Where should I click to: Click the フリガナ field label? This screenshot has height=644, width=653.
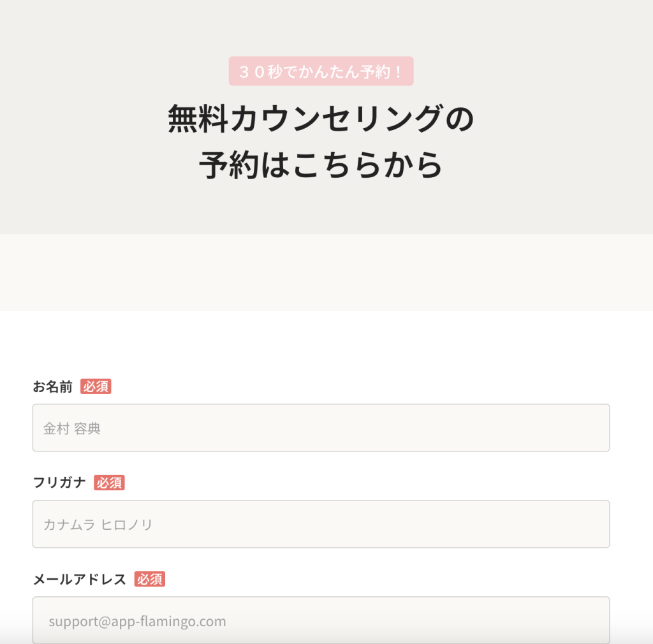(x=59, y=483)
